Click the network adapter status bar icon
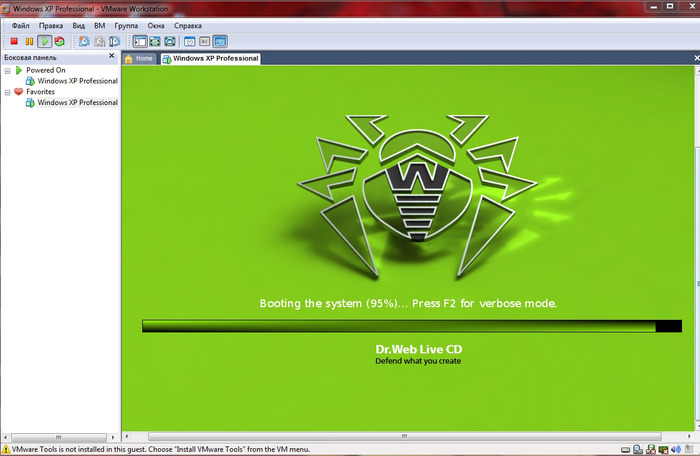The width and height of the screenshot is (700, 456). point(663,450)
